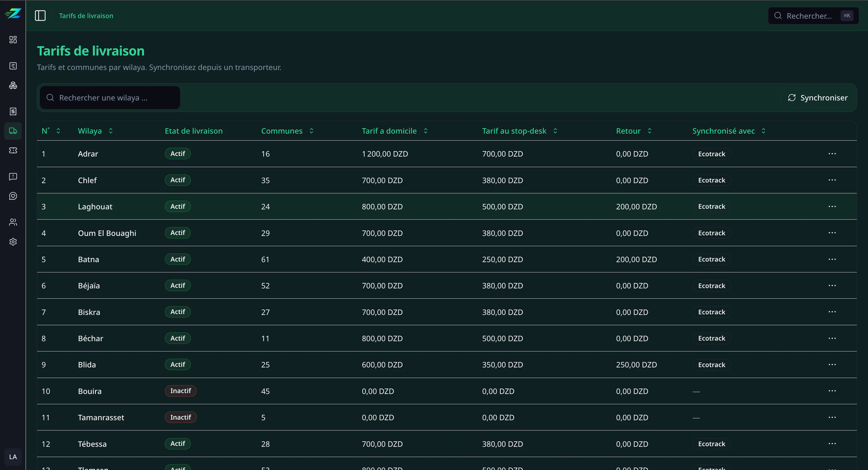
Task: Open the LA user avatar menu
Action: tap(13, 457)
